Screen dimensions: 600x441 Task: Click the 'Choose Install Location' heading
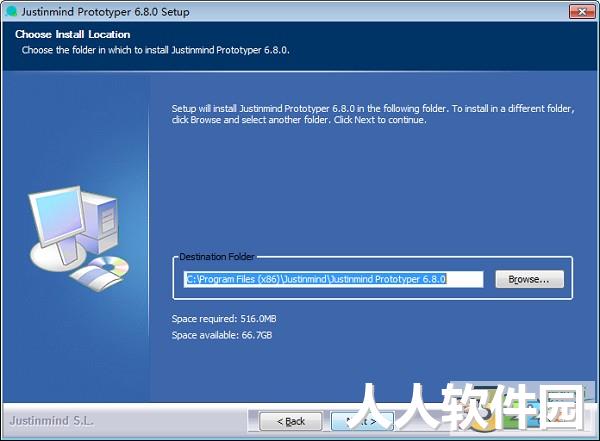pyautogui.click(x=73, y=34)
